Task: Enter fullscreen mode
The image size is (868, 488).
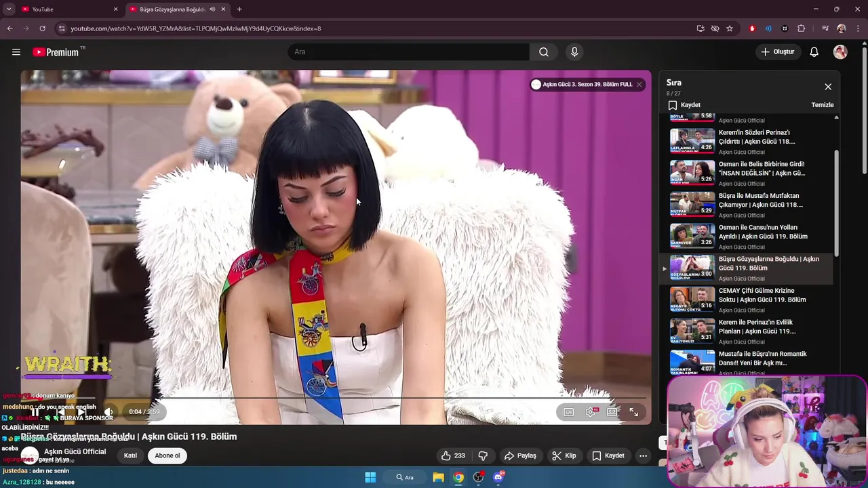Action: click(633, 412)
